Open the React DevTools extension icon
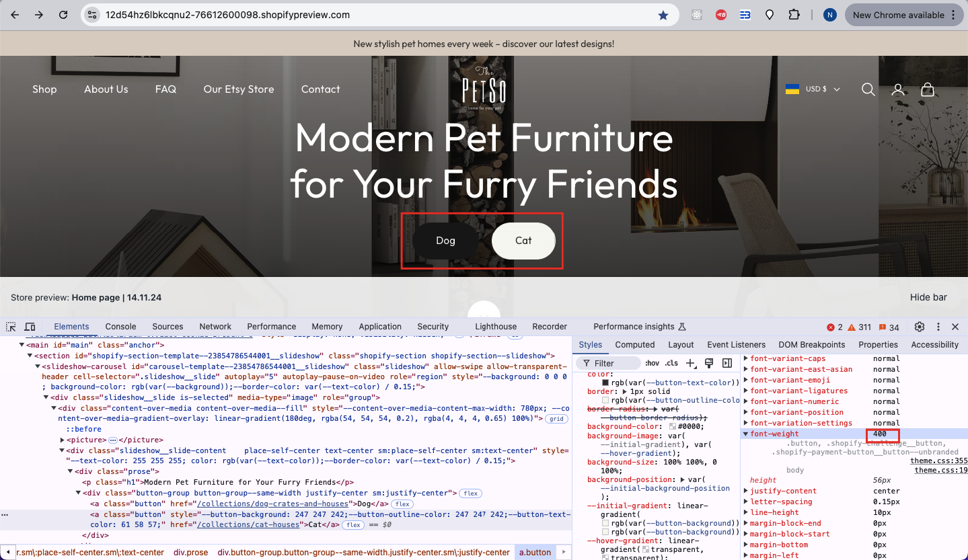Screen dimensions: 968x560 (697, 15)
